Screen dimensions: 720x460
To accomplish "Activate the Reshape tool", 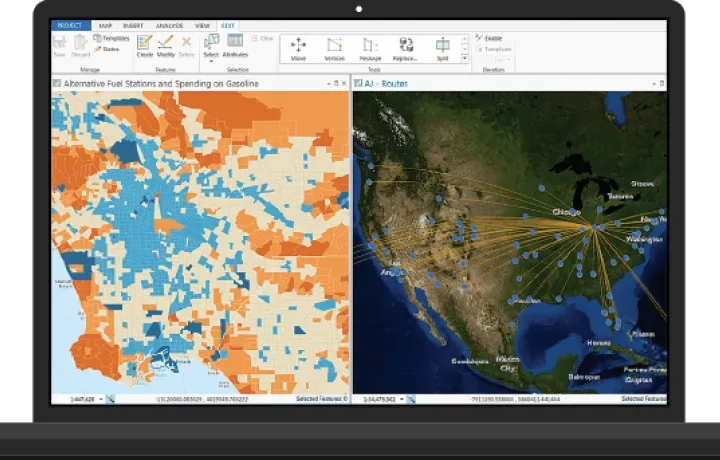I will [x=370, y=46].
